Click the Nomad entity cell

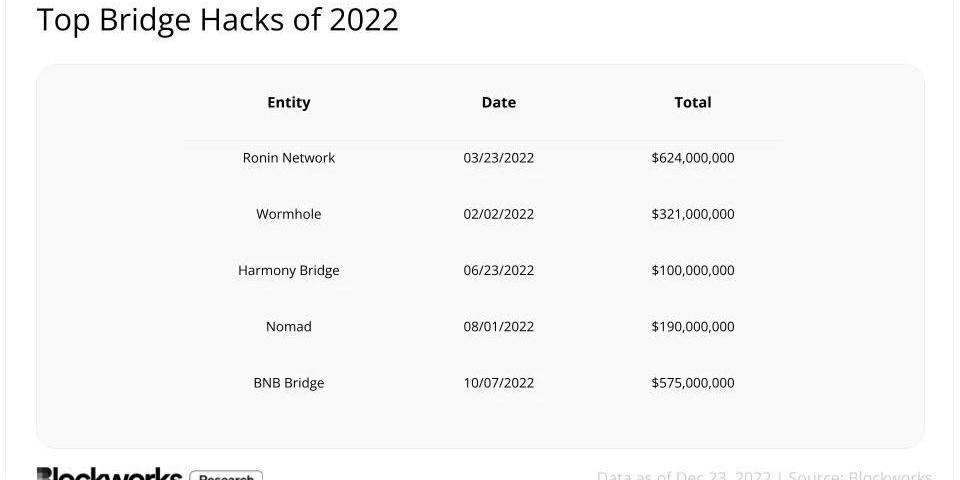point(288,327)
